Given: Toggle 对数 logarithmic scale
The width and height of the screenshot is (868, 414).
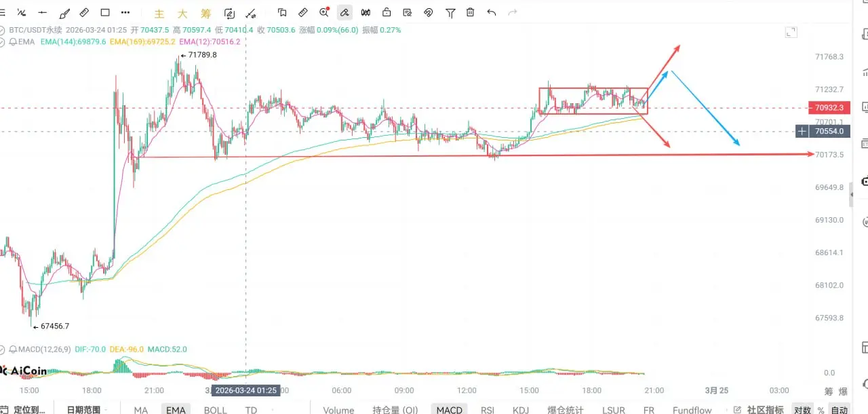Looking at the screenshot, I should point(802,410).
